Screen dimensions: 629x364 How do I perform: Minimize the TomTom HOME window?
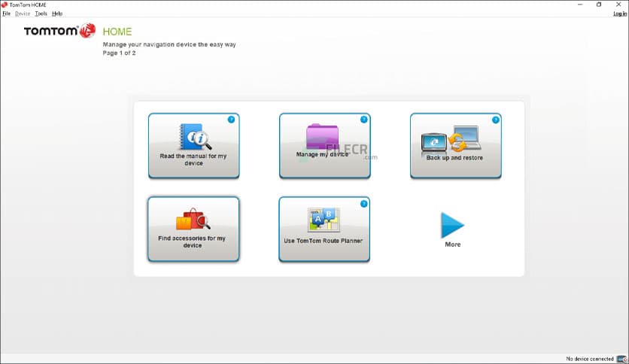click(x=580, y=5)
